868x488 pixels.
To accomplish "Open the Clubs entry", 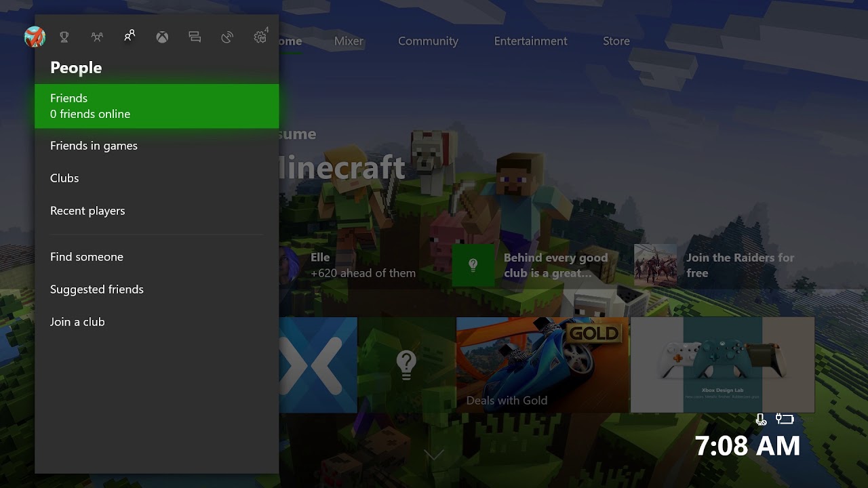I will click(157, 178).
